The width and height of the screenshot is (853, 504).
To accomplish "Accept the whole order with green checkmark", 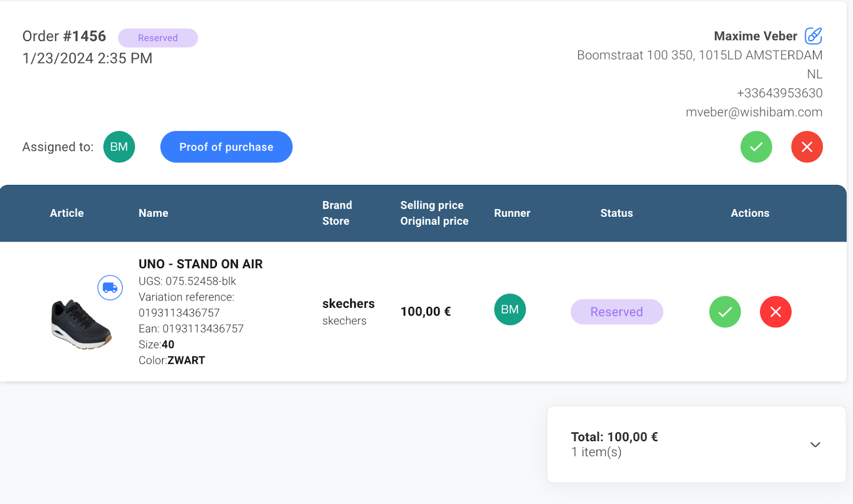I will (756, 147).
